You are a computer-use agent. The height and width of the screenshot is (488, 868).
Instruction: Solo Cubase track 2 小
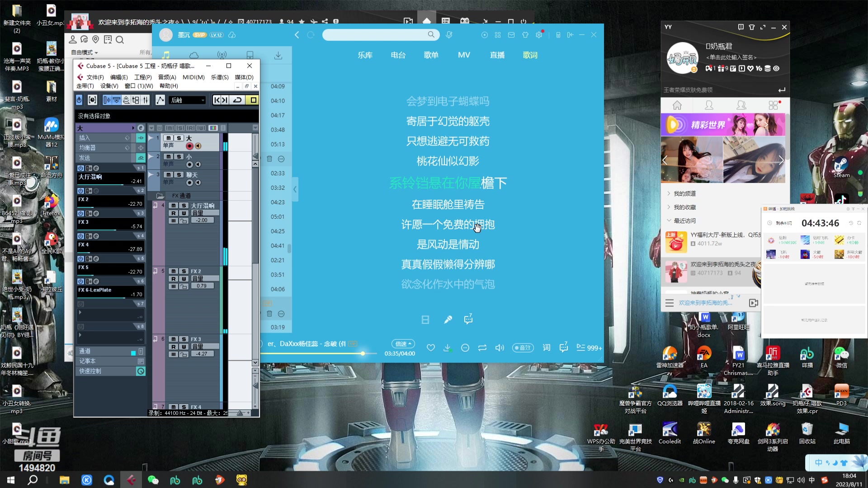(x=179, y=156)
